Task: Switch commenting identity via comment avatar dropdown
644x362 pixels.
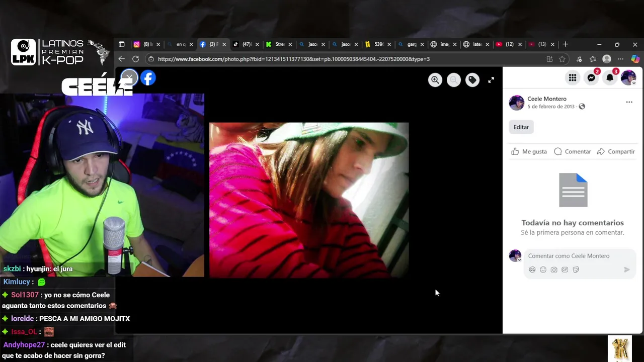Action: tap(515, 255)
